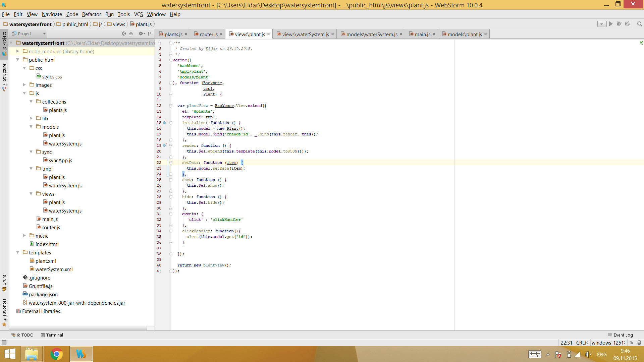Toggle the Z: Structure side panel
This screenshot has height=362, width=644.
pos(4,77)
